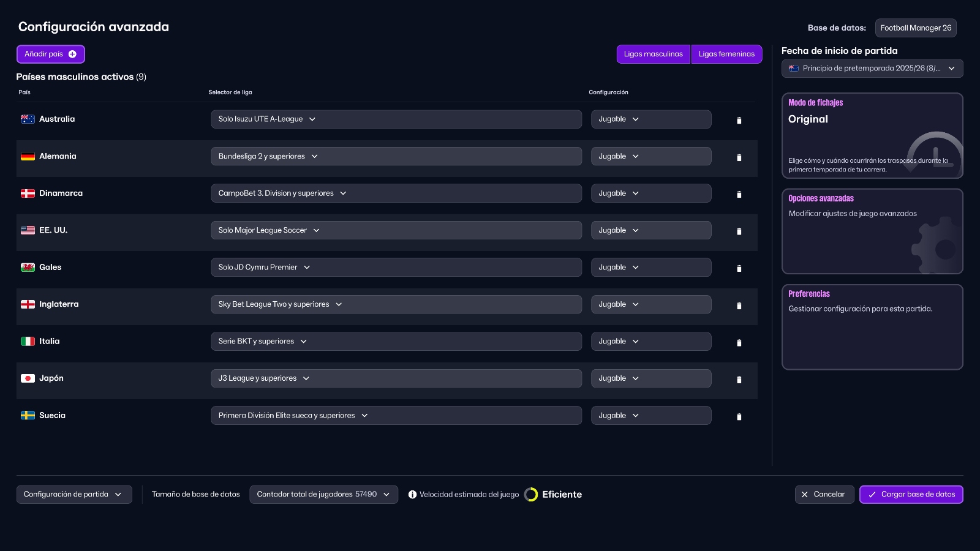Open the Opciones avanzadas panel
This screenshot has height=551, width=980.
tap(872, 231)
